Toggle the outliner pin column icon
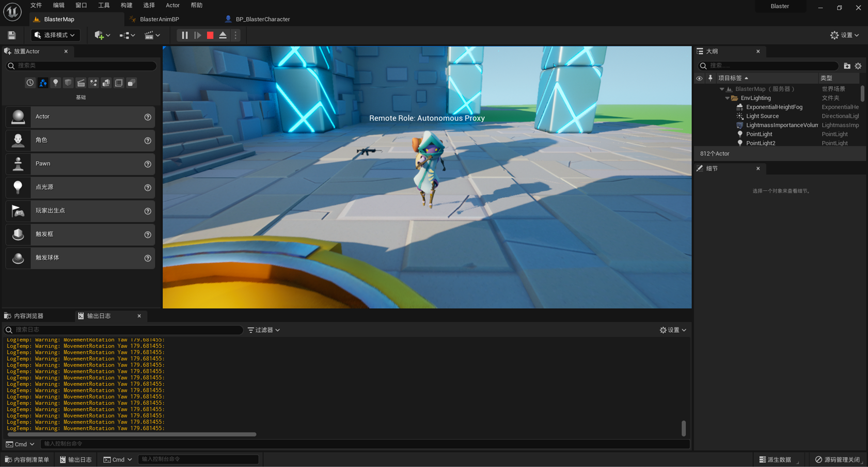Image resolution: width=868 pixels, height=467 pixels. point(711,78)
